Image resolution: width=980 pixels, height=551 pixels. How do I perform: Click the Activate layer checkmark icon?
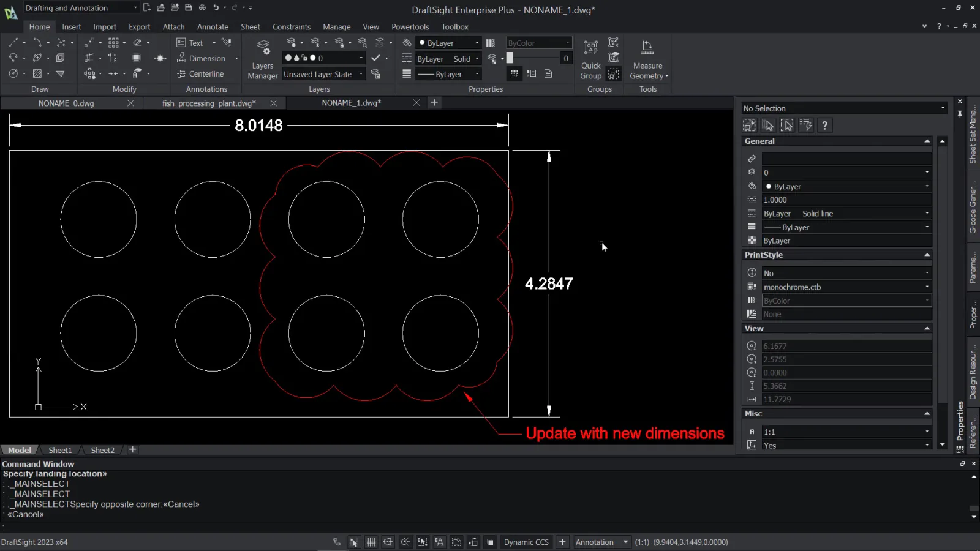pyautogui.click(x=375, y=58)
